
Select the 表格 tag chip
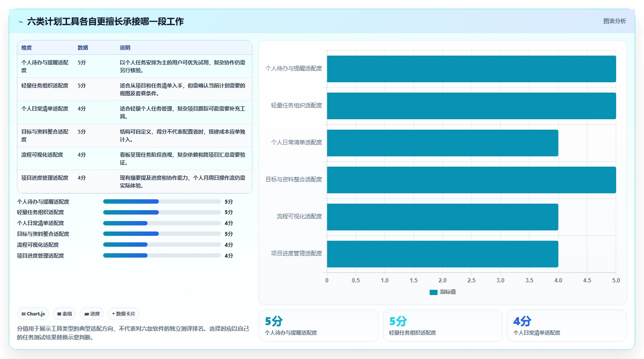pyautogui.click(x=64, y=314)
